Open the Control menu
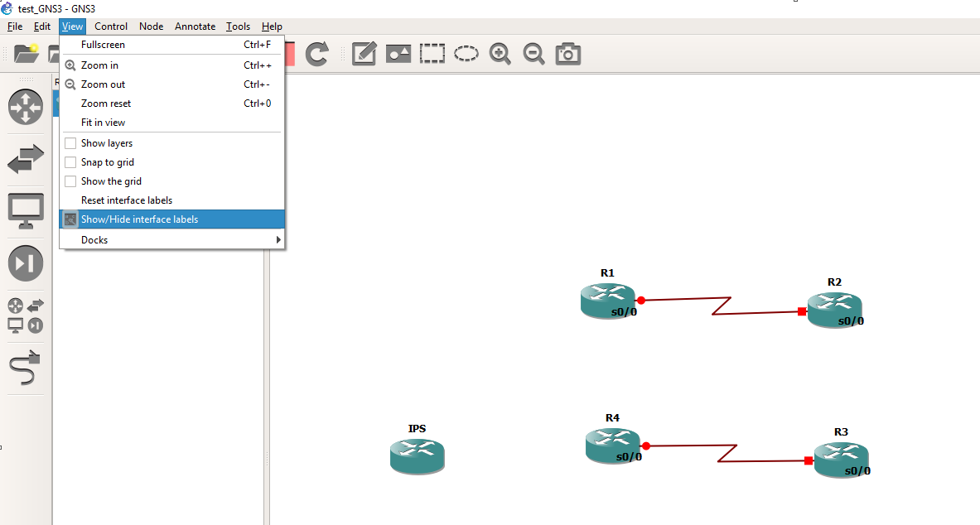This screenshot has width=980, height=525. click(111, 26)
